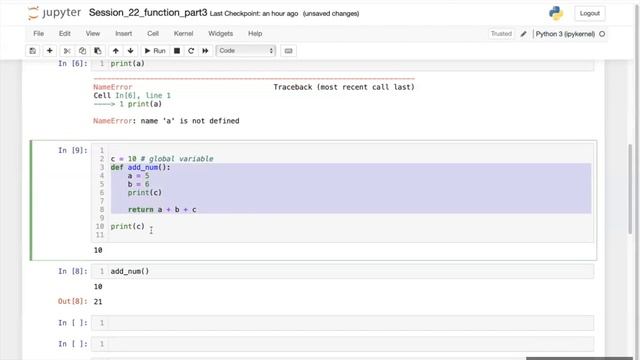Click the Out[8] output prompt

pos(73,301)
